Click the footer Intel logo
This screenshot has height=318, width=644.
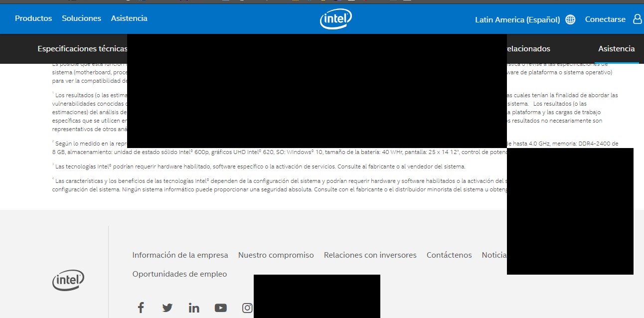[x=68, y=281]
